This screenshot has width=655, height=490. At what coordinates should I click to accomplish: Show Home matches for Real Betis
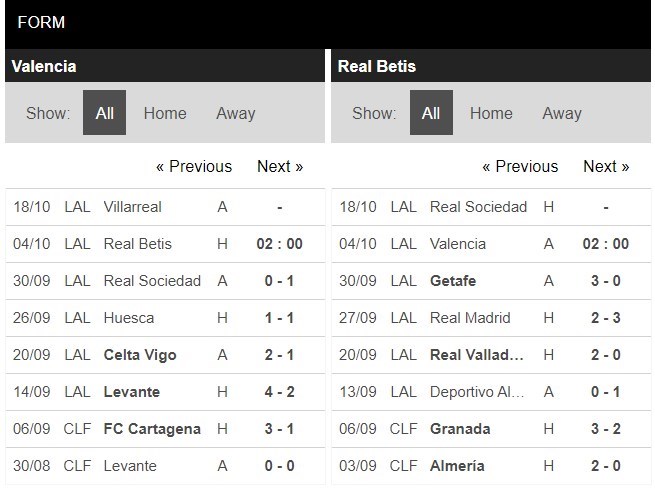pyautogui.click(x=491, y=113)
